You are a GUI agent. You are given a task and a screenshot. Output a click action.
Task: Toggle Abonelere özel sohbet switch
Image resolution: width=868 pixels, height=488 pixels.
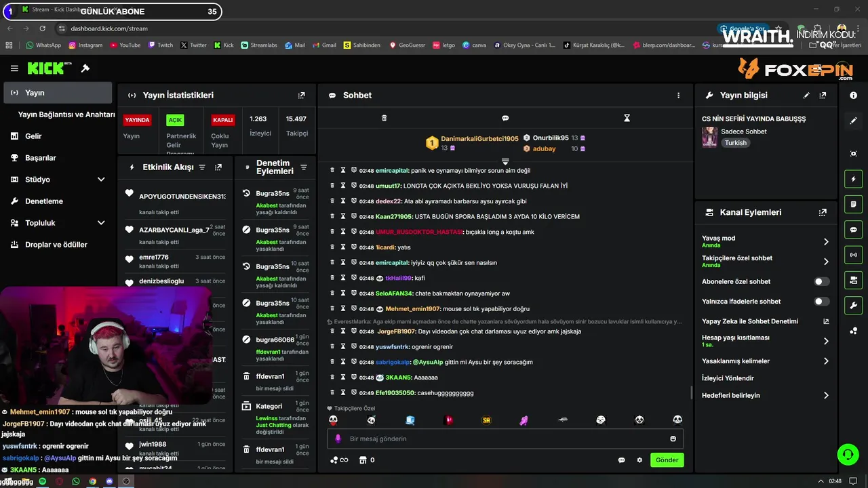tap(821, 281)
